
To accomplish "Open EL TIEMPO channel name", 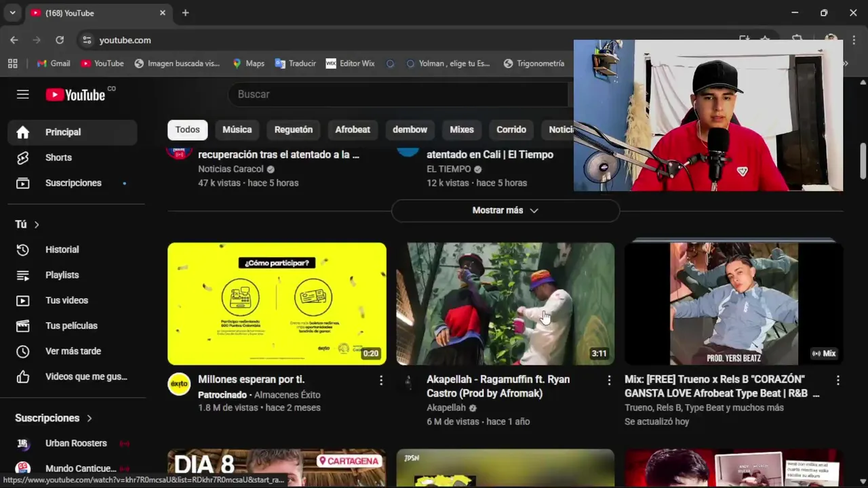I will pyautogui.click(x=448, y=169).
